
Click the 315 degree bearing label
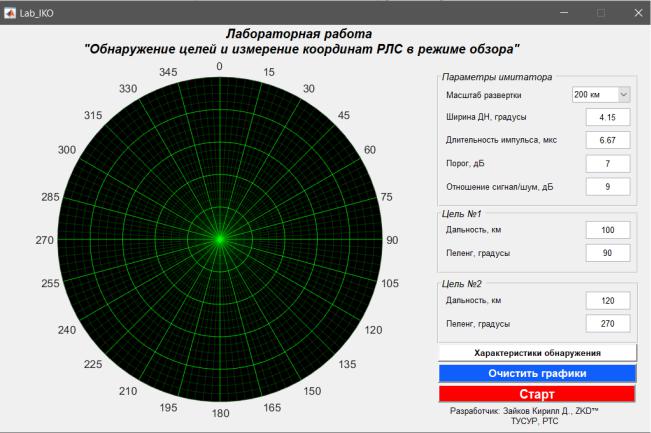tap(93, 115)
